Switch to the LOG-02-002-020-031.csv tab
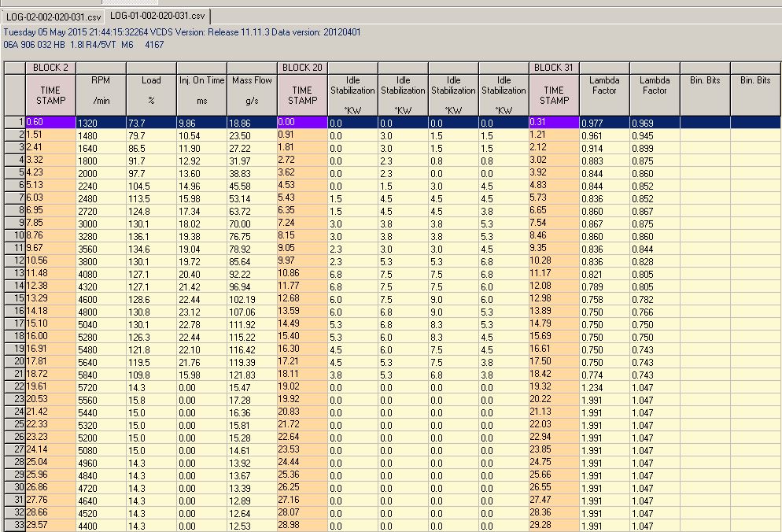Image resolution: width=782 pixels, height=532 pixels. pyautogui.click(x=52, y=16)
